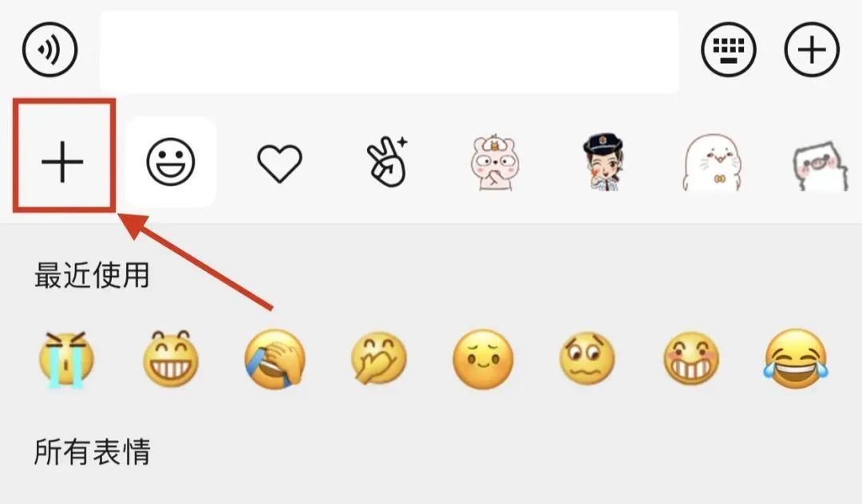Screen dimensions: 862x504
Task: Insert the blushing toothy grin emoji
Action: point(691,359)
